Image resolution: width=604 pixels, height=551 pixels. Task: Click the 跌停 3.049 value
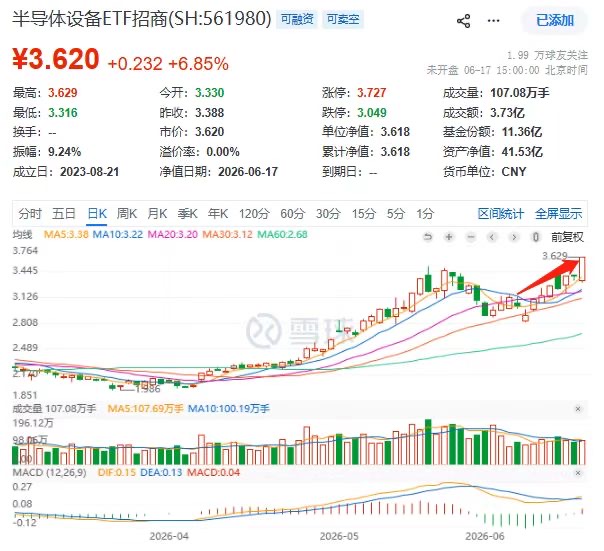coord(371,113)
